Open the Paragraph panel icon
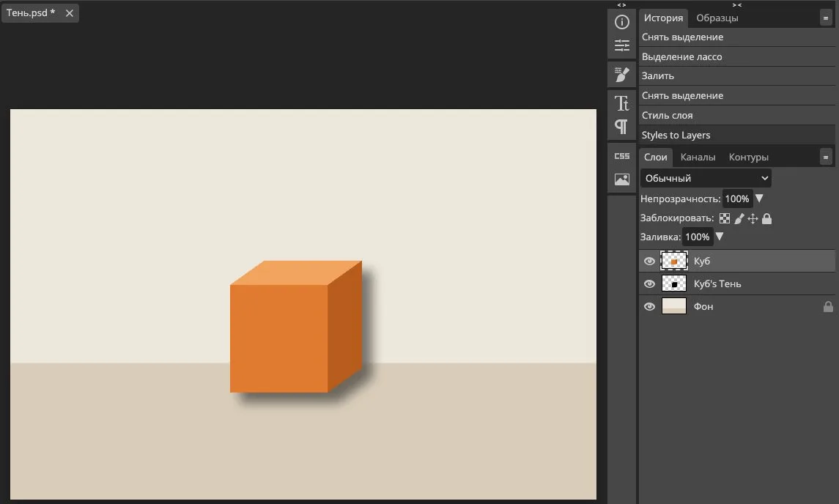Viewport: 839px width, 504px height. pos(622,127)
